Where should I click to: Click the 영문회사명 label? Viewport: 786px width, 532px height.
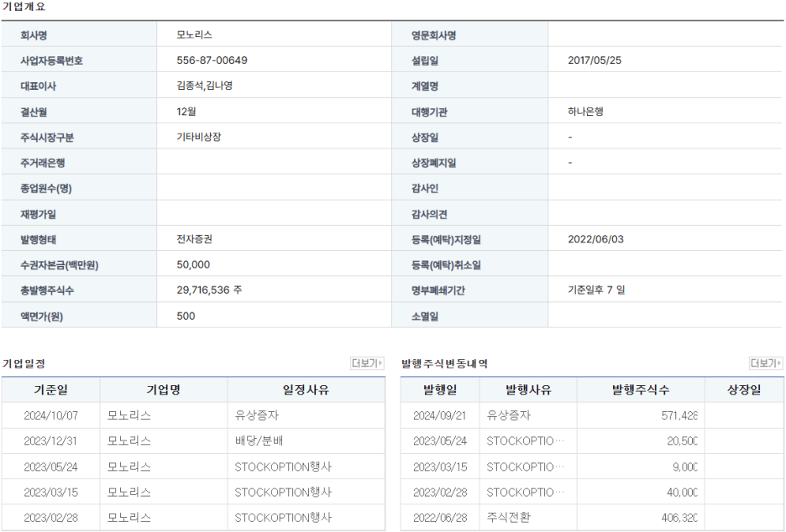tap(434, 35)
